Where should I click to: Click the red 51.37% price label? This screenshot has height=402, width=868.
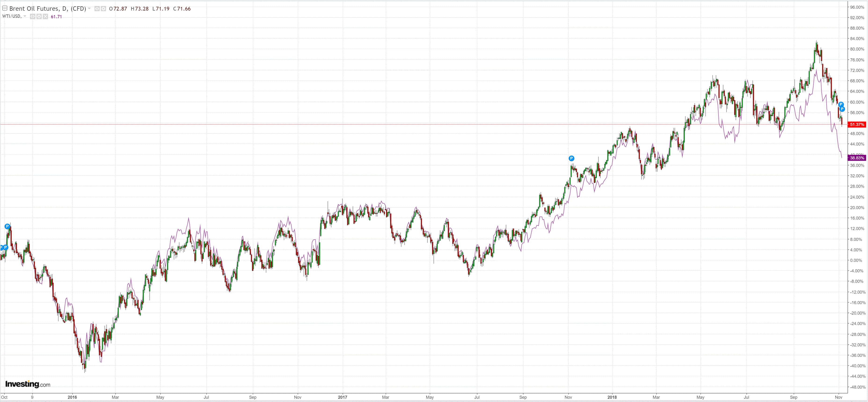point(857,125)
